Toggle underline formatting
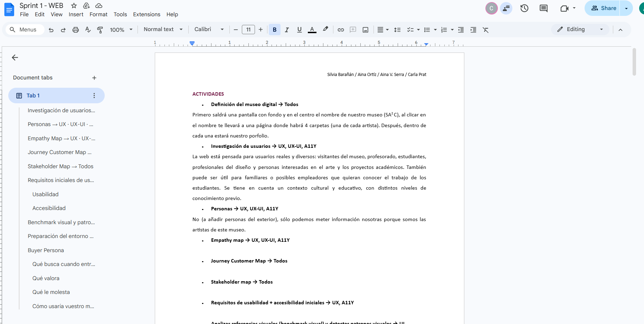This screenshot has width=644, height=324. click(x=299, y=30)
